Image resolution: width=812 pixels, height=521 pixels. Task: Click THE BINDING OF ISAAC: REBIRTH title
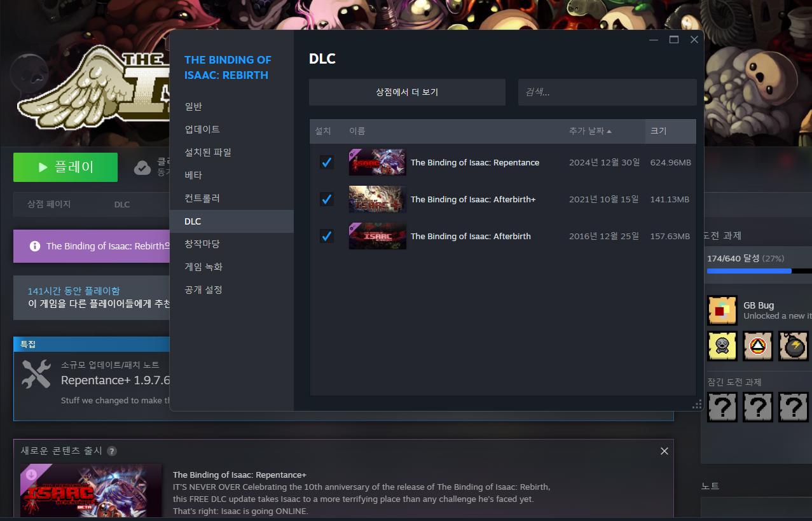tap(228, 67)
